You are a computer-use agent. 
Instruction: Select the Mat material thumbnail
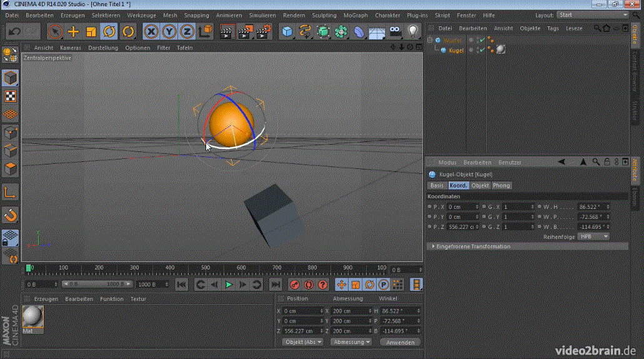pyautogui.click(x=33, y=316)
